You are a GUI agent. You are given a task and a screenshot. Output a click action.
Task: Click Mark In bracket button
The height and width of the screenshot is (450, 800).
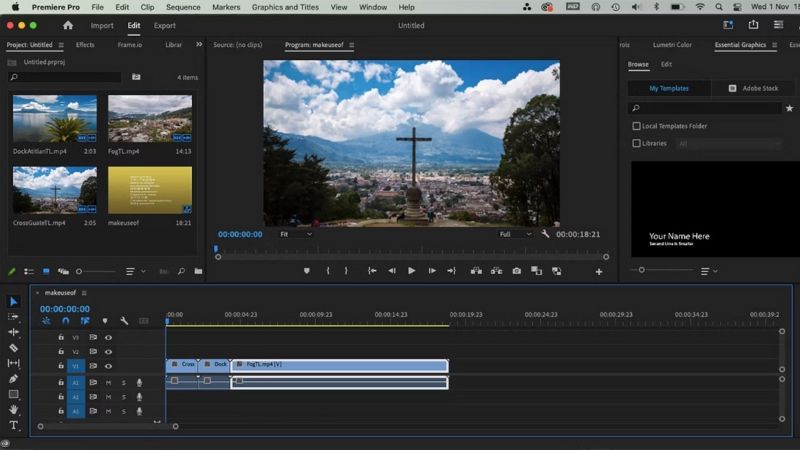[328, 271]
